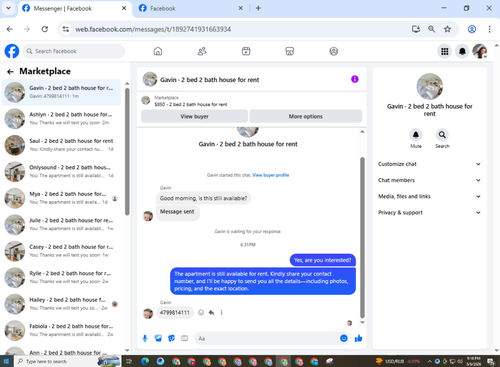Screen dimensions: 500x367
Task: Choose a sticker icon
Action: 171,339
